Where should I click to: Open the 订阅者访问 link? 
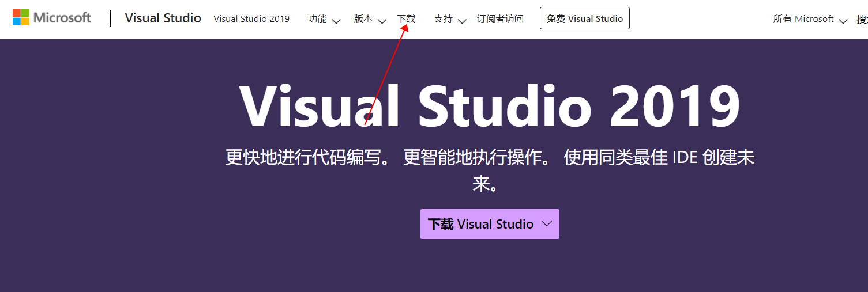[x=500, y=19]
